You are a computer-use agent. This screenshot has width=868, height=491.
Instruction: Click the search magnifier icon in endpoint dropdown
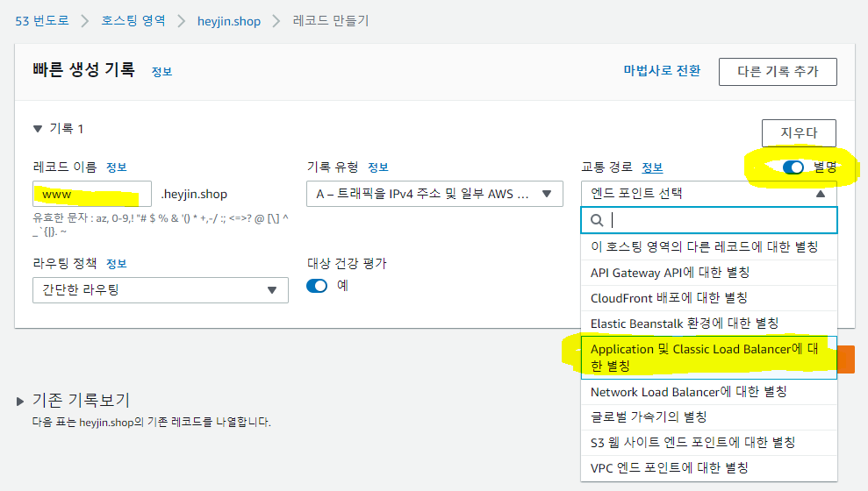click(597, 220)
